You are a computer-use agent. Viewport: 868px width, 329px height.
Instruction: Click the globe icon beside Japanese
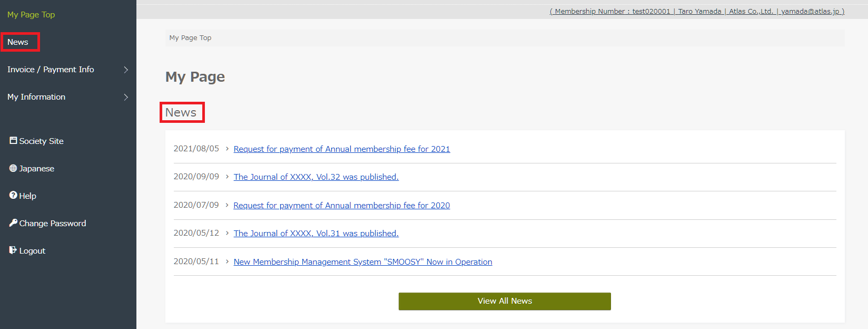tap(13, 168)
